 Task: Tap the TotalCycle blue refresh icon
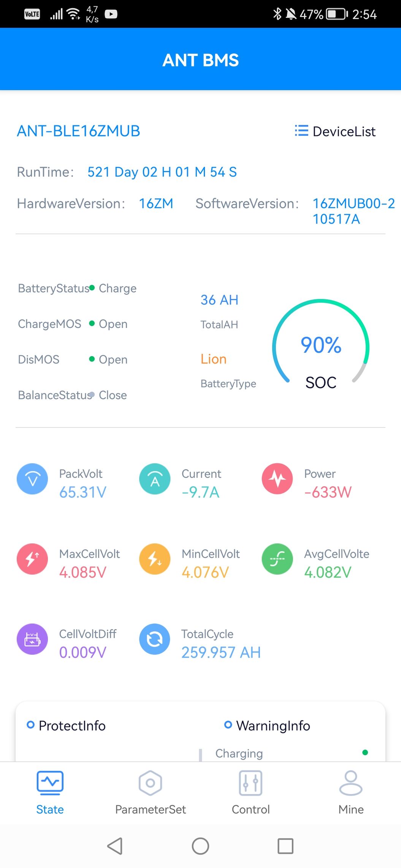click(x=155, y=639)
